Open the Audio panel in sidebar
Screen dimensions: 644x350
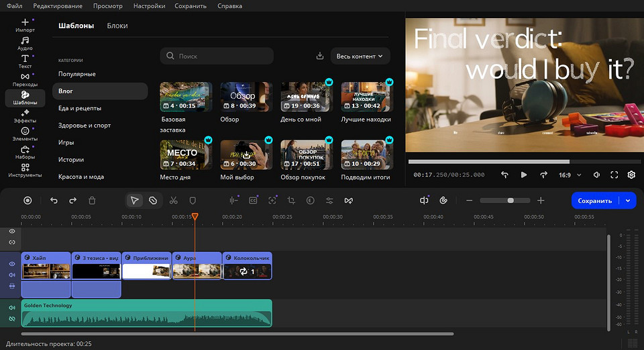25,44
